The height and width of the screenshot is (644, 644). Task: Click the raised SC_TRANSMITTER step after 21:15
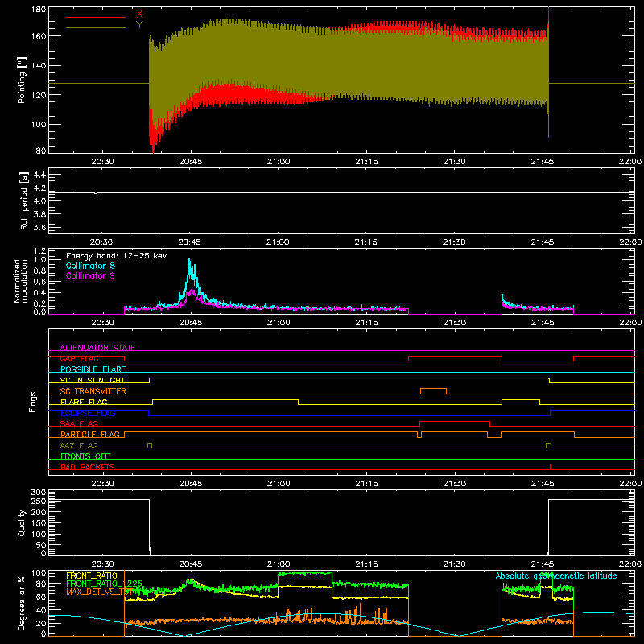click(x=433, y=389)
